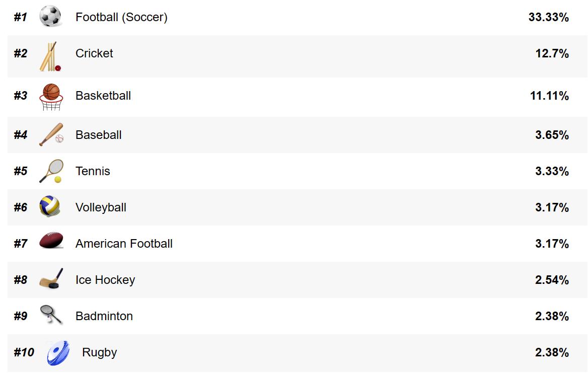Select the American Football label
Image resolution: width=588 pixels, height=373 pixels.
pos(124,244)
